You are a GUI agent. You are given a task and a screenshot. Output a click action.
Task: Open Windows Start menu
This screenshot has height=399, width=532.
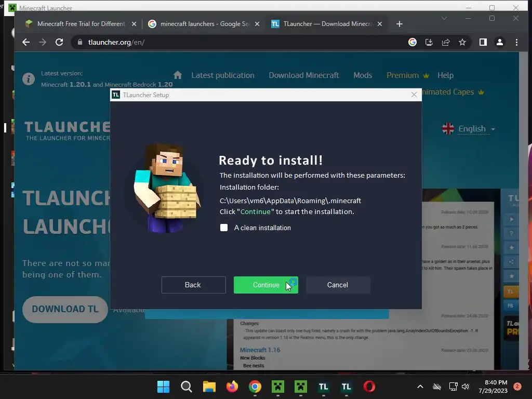[x=163, y=387]
